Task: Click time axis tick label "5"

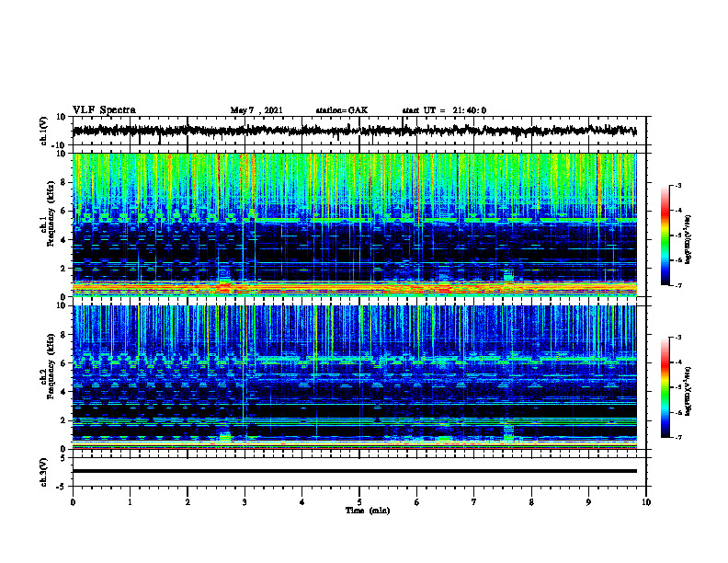Action: point(359,502)
